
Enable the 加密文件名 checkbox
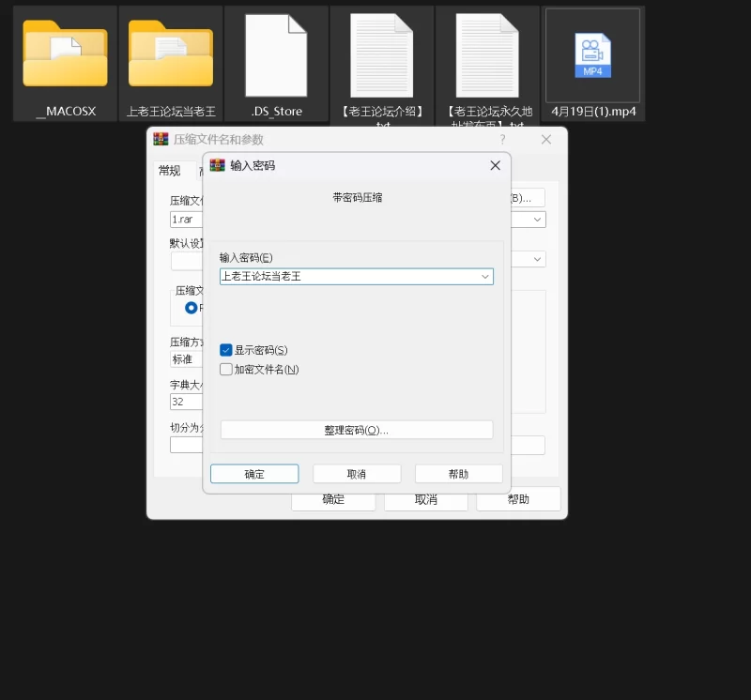pos(226,370)
